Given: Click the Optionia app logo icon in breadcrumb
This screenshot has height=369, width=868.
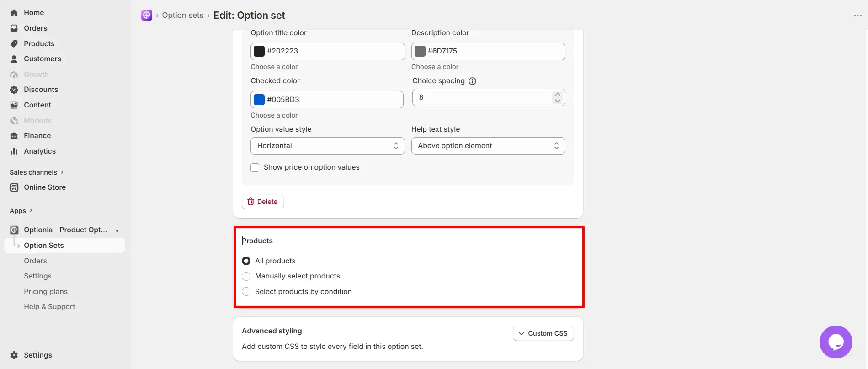Looking at the screenshot, I should [x=146, y=15].
